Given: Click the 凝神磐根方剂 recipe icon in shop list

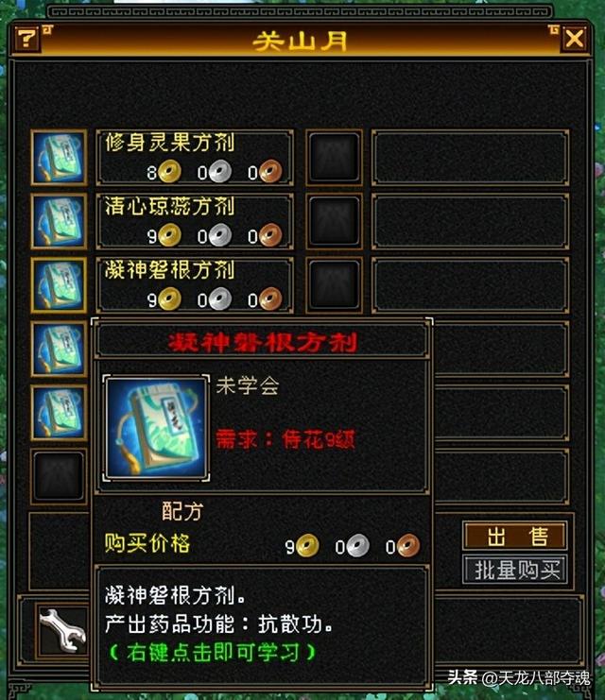Looking at the screenshot, I should click(x=59, y=285).
